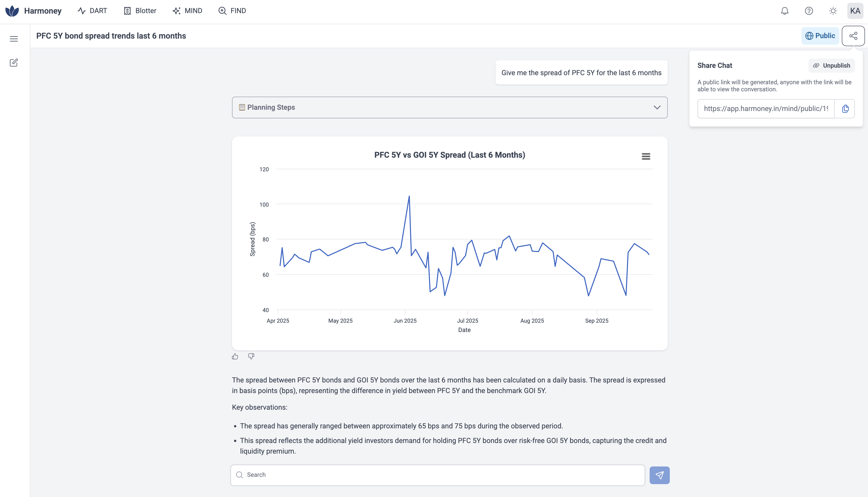This screenshot has height=497, width=868.
Task: Click the notifications bell icon
Action: click(x=785, y=11)
